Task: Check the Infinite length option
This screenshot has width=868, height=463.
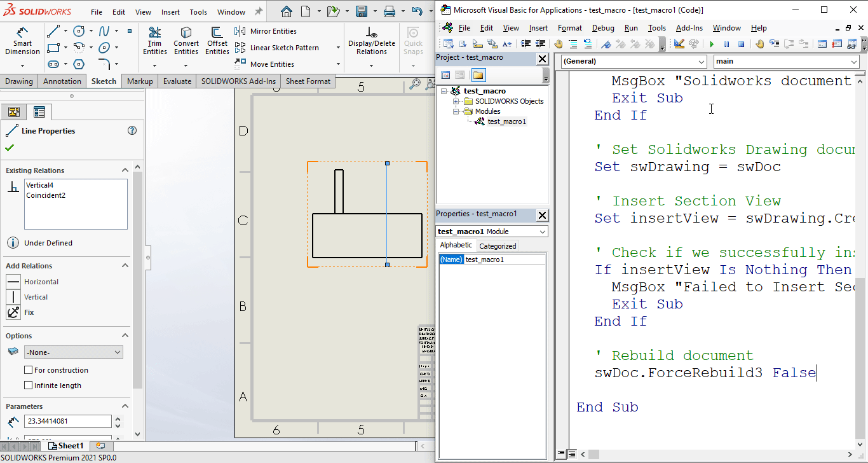Action: 28,385
